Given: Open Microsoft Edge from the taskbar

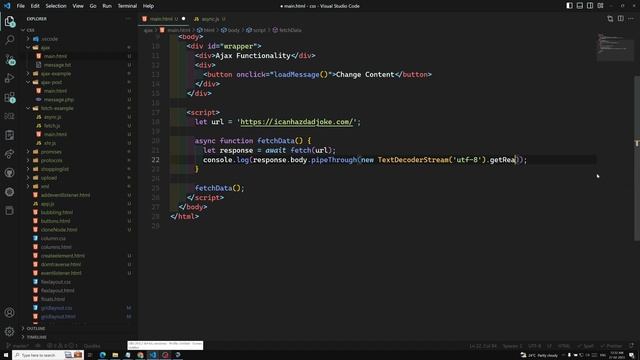Looking at the screenshot, I should (x=102, y=355).
